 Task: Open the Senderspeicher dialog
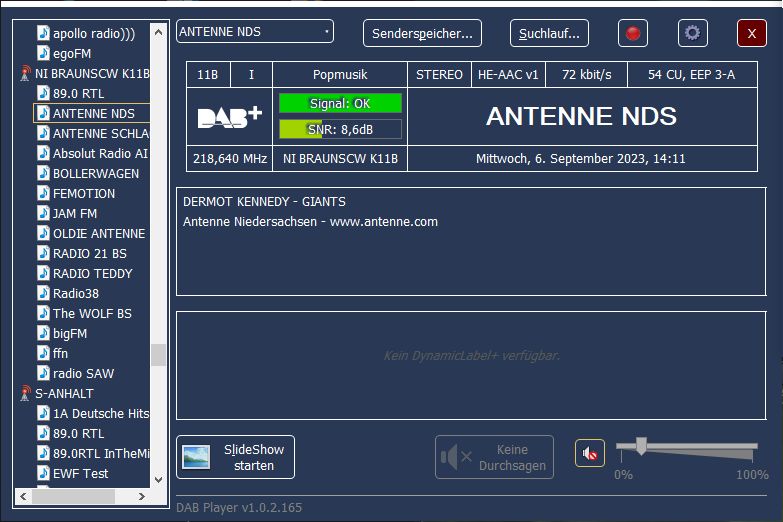(x=422, y=33)
